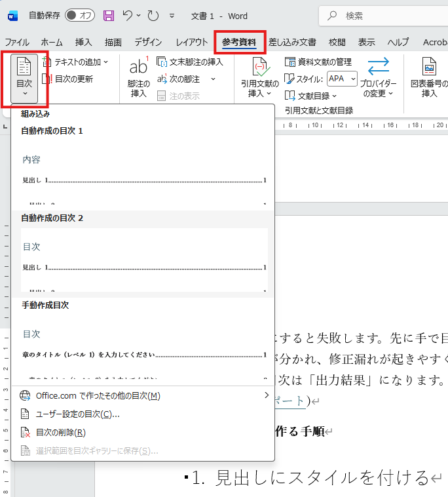Expand More Tables of Contents from Office.com
The height and width of the screenshot is (497, 448).
pos(144,395)
